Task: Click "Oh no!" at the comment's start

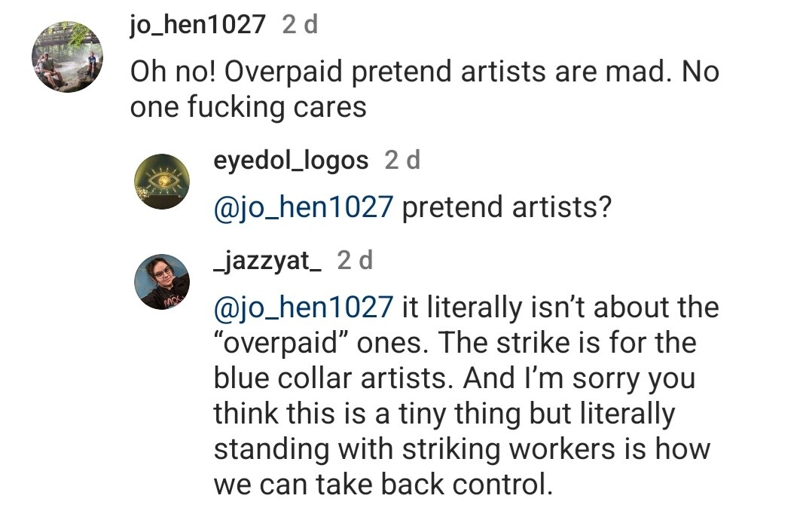Action: pos(172,72)
